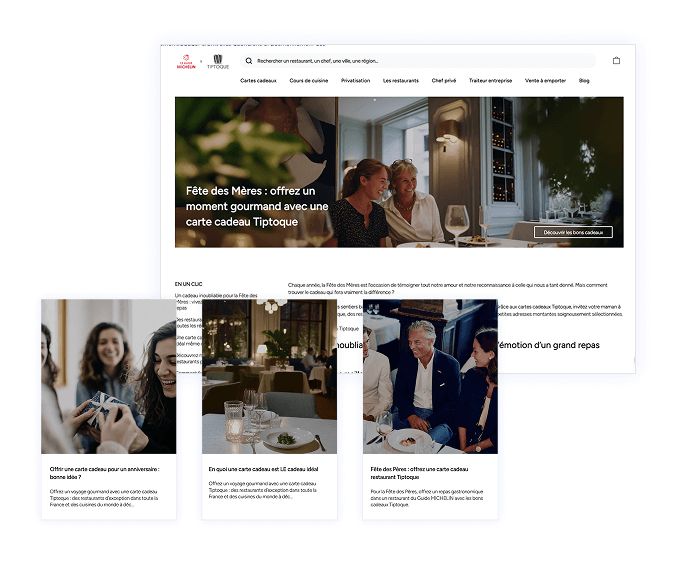This screenshot has width=676, height=565.
Task: Open the Vente à emporter section
Action: pos(545,81)
